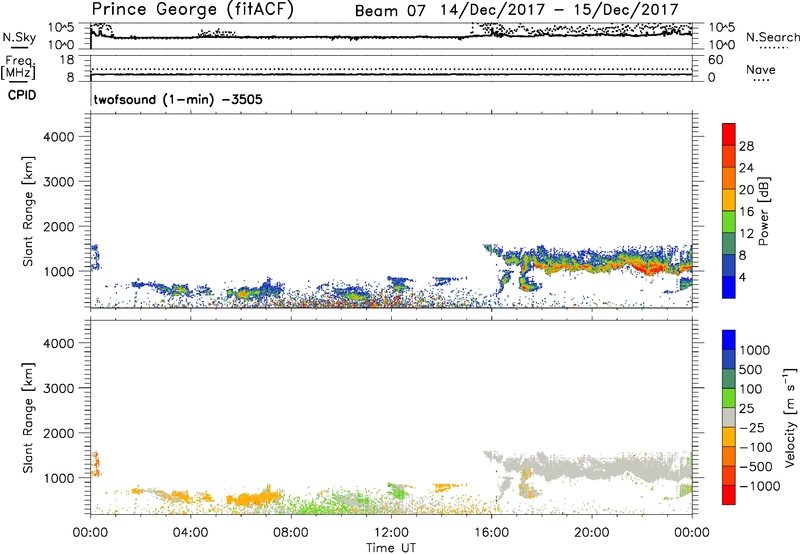Click the '28' label on power color bar
The width and height of the screenshot is (800, 554).
coord(746,146)
